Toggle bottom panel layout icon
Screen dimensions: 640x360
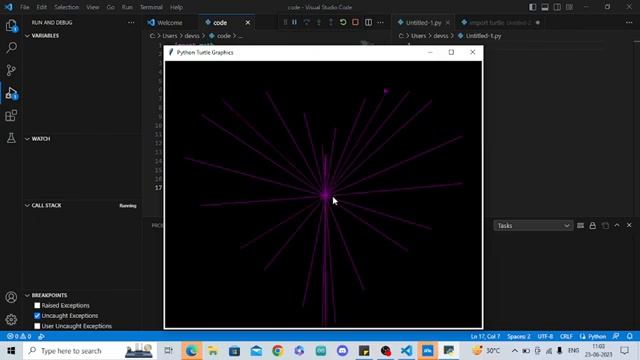545,7
